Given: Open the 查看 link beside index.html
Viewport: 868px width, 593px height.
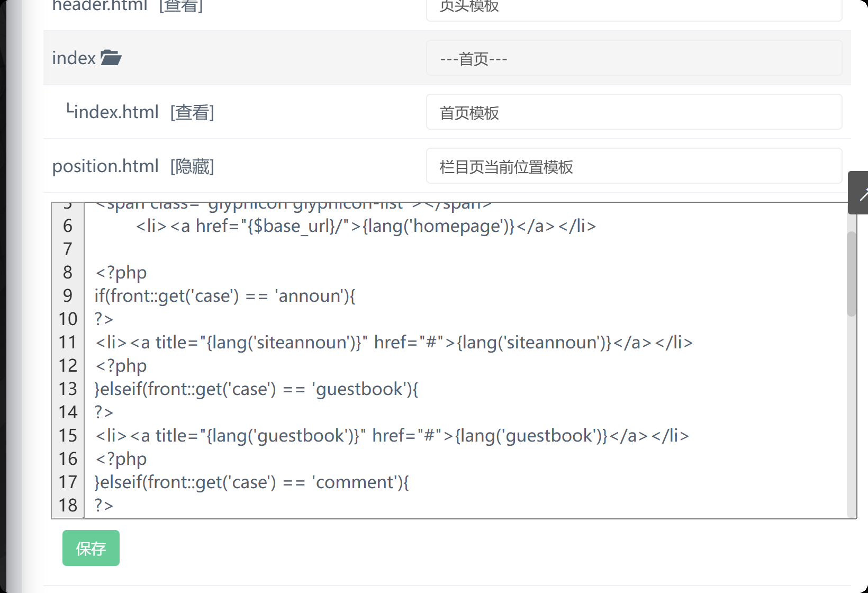Looking at the screenshot, I should [x=192, y=112].
